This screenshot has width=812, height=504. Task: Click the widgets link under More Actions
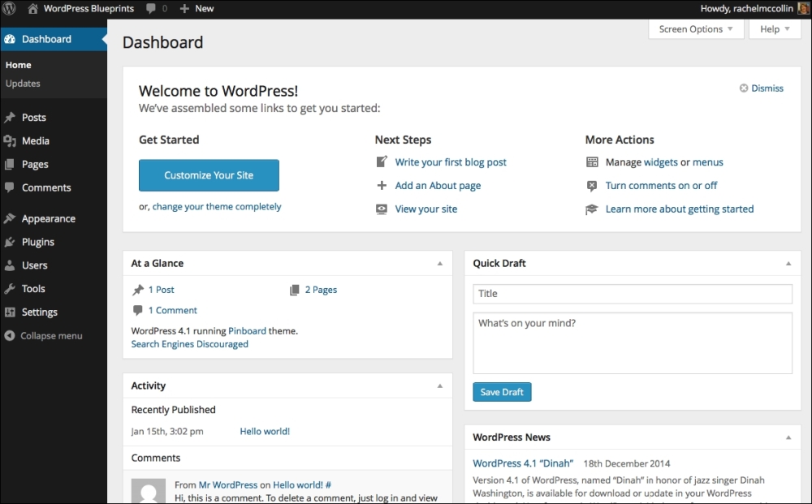coord(661,162)
